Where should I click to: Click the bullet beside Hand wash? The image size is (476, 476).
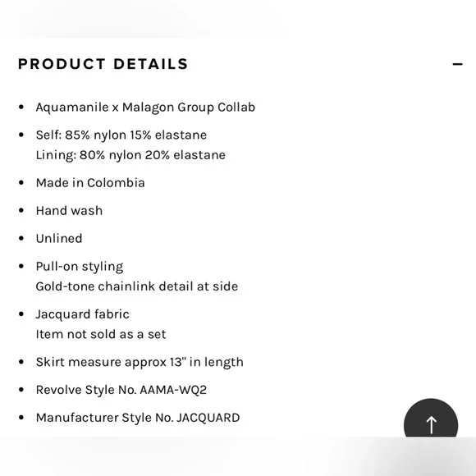(x=21, y=211)
